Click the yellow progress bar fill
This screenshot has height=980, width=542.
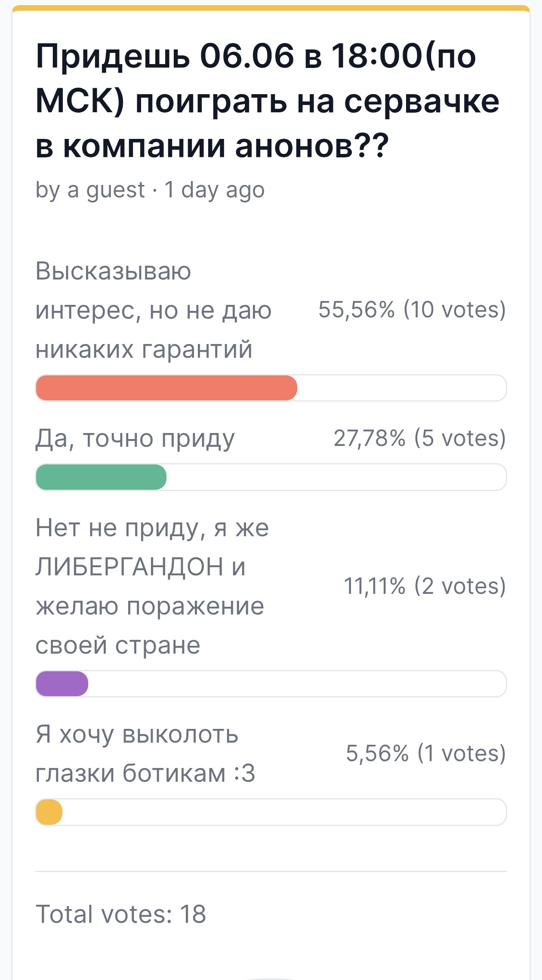tap(49, 812)
